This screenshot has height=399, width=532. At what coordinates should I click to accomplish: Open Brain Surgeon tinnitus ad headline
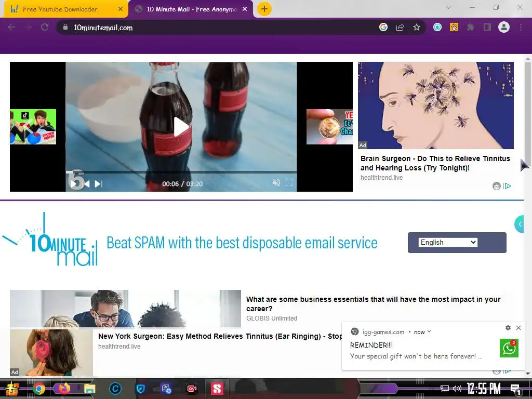pos(435,163)
